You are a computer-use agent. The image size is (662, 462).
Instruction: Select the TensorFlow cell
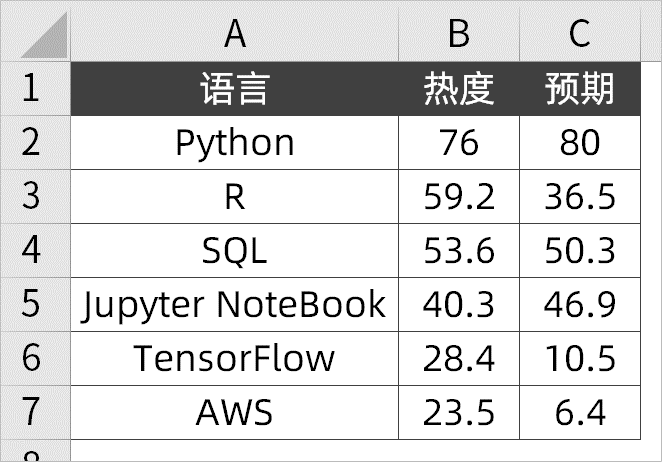[x=234, y=358]
